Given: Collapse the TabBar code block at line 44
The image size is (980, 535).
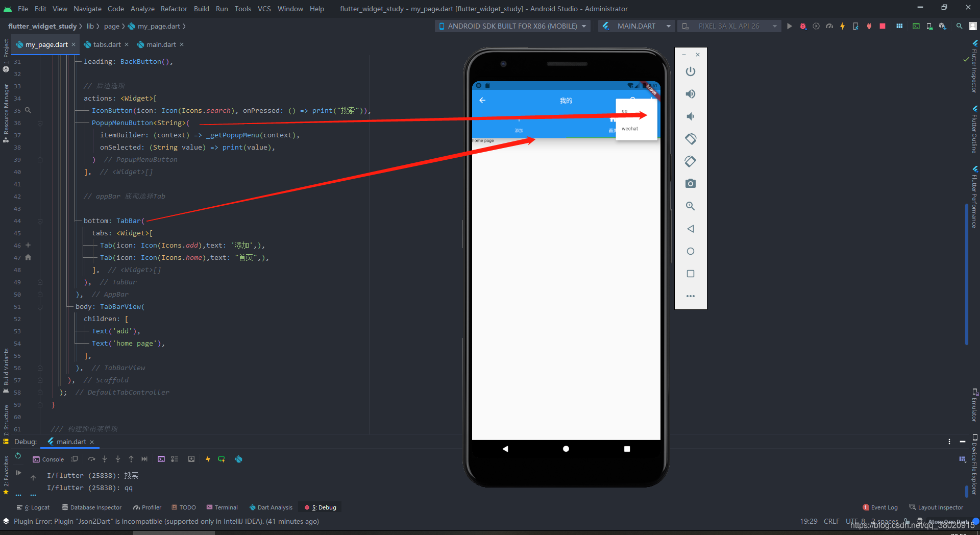Looking at the screenshot, I should [x=40, y=221].
